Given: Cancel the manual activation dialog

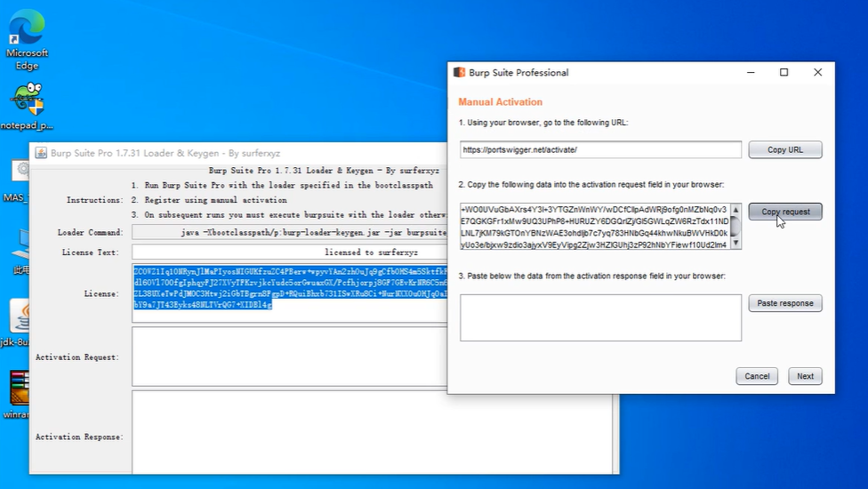Looking at the screenshot, I should (x=757, y=376).
